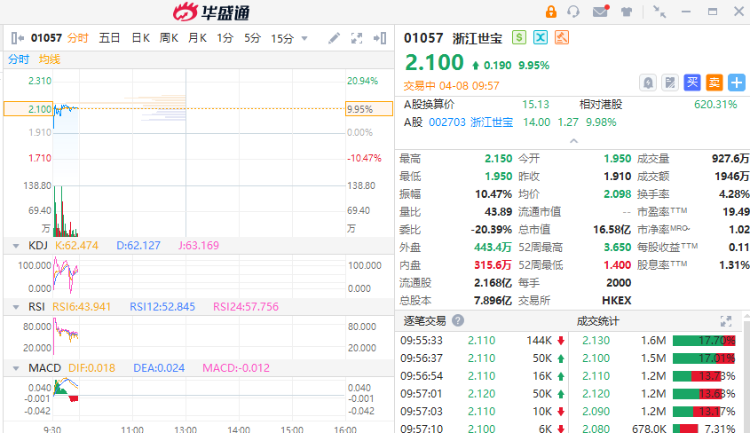Click the orange gavel icon beside stock name
750x433 pixels.
pos(562,38)
